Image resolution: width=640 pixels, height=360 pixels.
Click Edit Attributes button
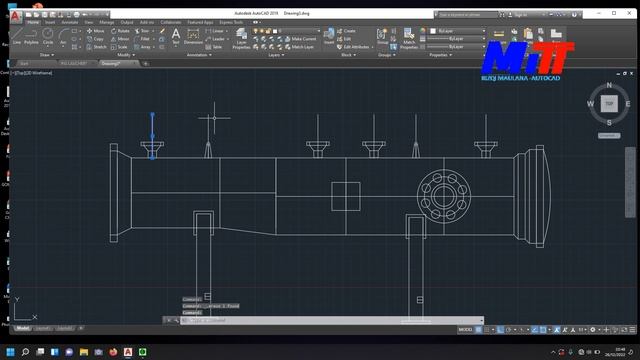[354, 47]
